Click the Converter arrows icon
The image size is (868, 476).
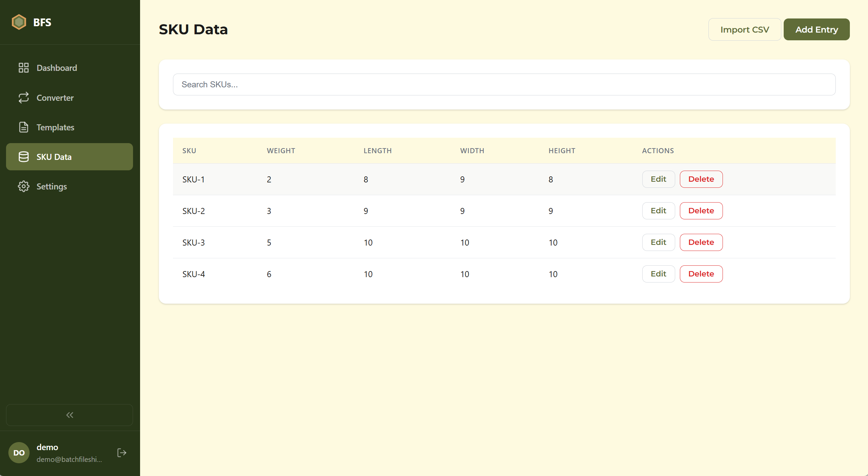(x=23, y=98)
